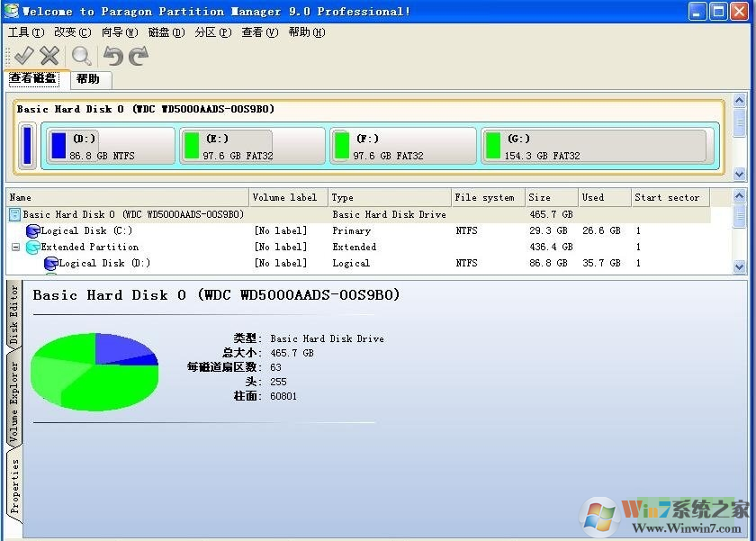Click the green checkmark Apply icon
Screen dimensions: 756x541
tap(22, 55)
